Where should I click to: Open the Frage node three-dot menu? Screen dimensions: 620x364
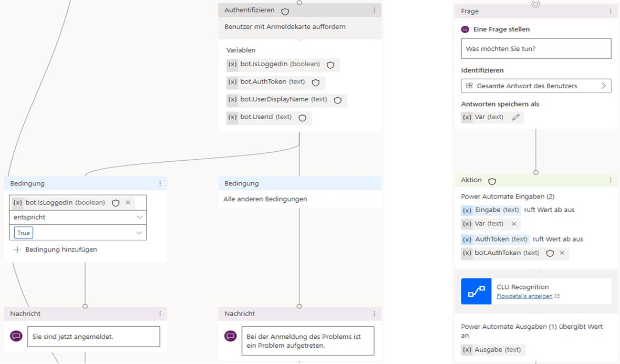point(611,12)
